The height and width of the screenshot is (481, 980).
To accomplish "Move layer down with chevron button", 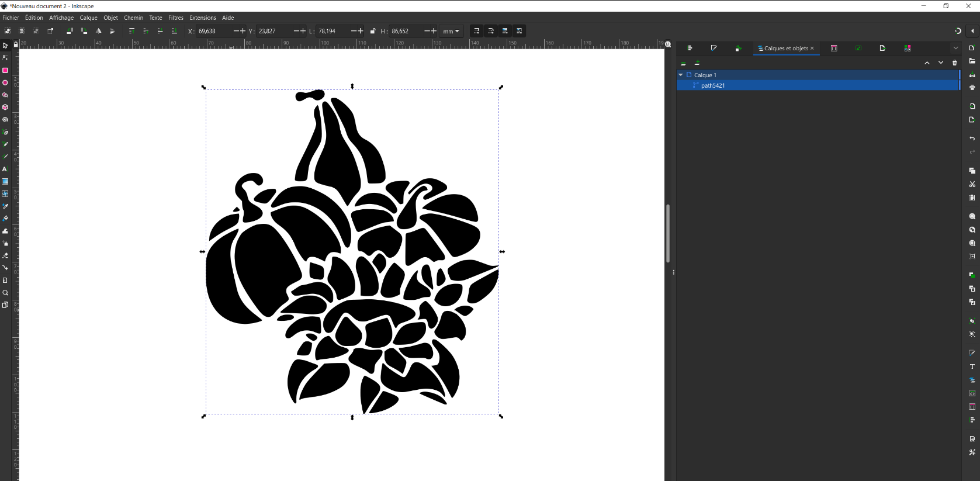I will [941, 63].
